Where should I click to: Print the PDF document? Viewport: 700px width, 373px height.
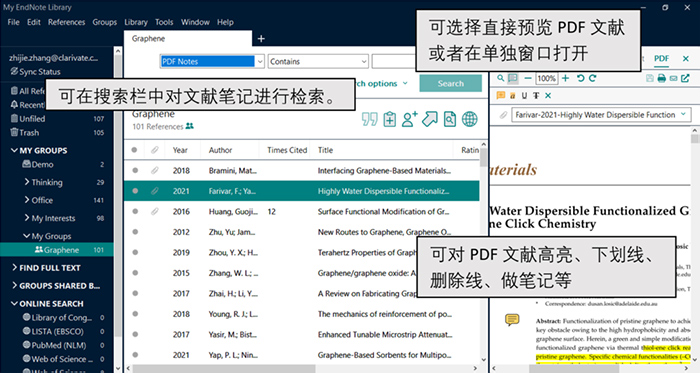[662, 79]
